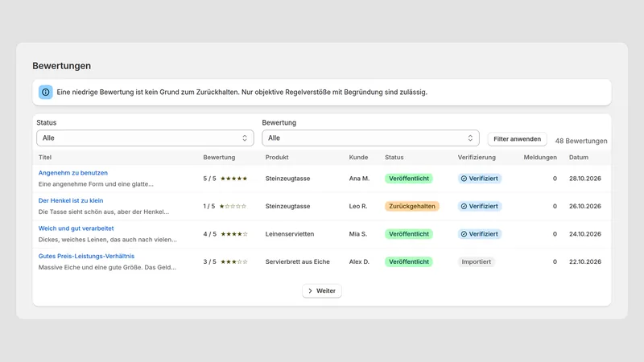
Task: Click the blue info icon in banner
Action: (46, 93)
